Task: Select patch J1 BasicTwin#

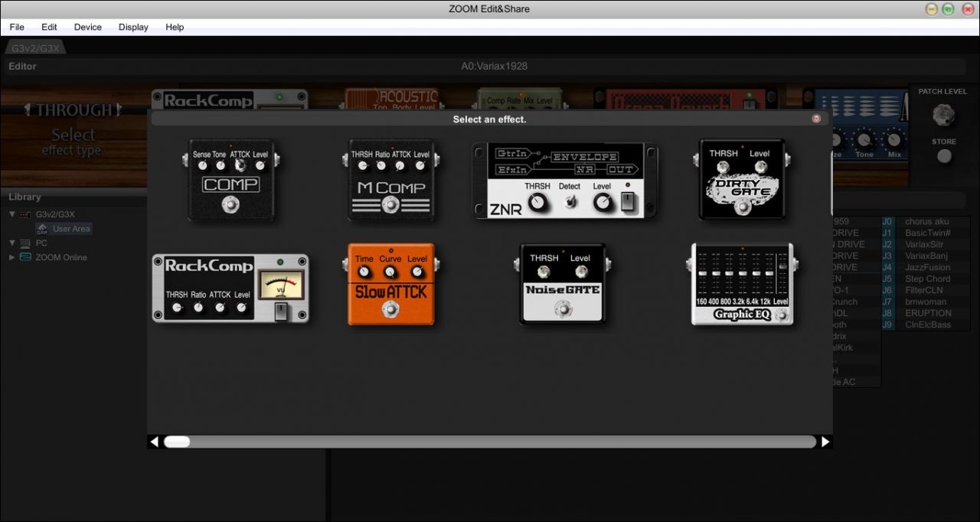Action: [926, 233]
